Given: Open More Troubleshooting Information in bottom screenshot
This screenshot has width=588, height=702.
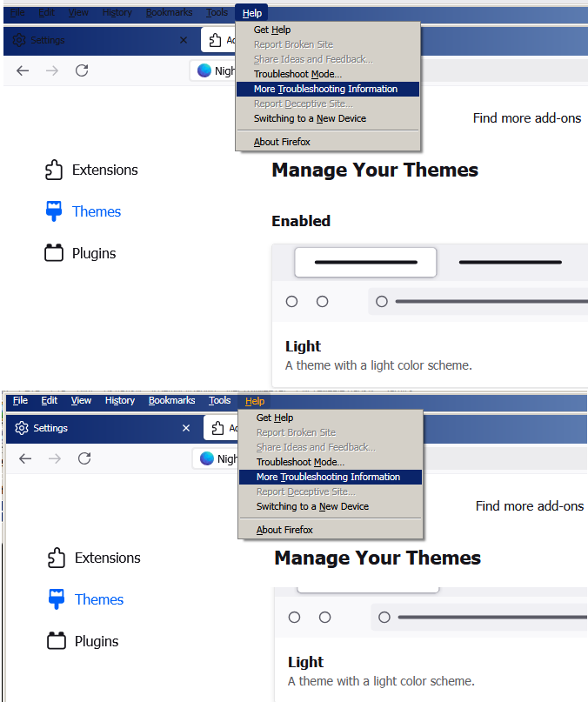Looking at the screenshot, I should [331, 477].
